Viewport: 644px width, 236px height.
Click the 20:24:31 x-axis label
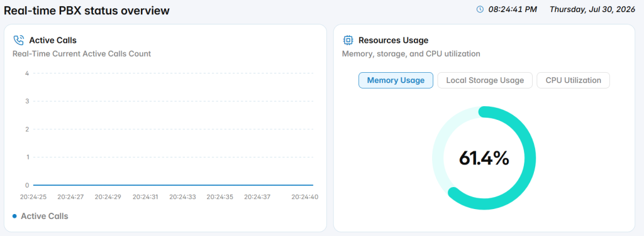pos(145,196)
